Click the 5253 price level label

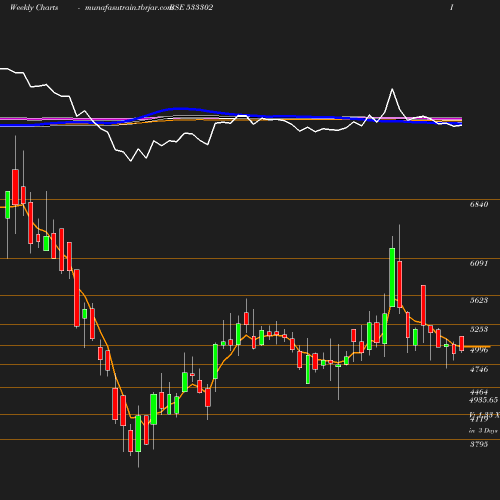pos(479,329)
